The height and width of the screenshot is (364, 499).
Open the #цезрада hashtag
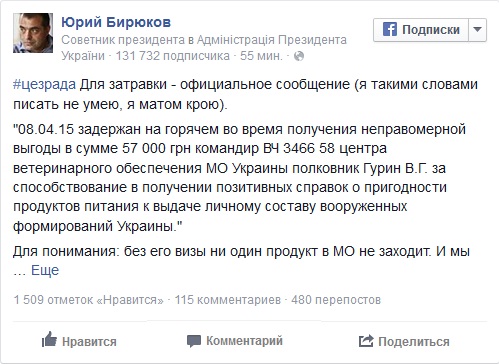[x=44, y=85]
